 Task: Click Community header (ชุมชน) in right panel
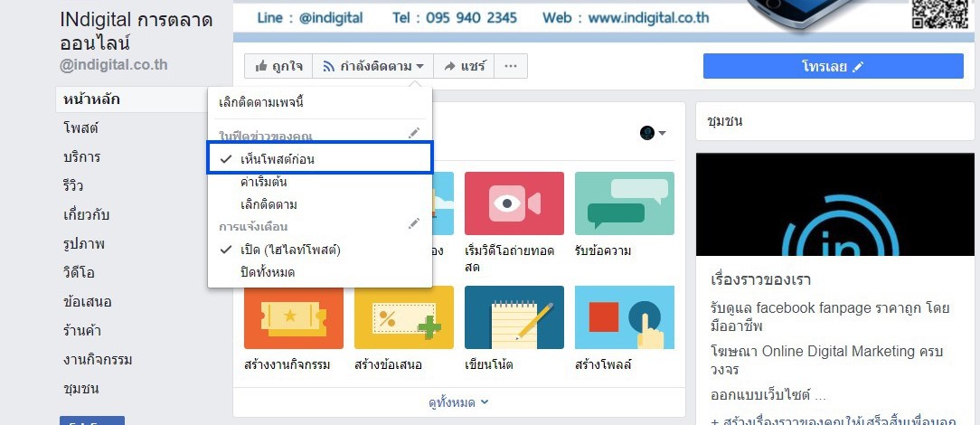click(x=725, y=121)
